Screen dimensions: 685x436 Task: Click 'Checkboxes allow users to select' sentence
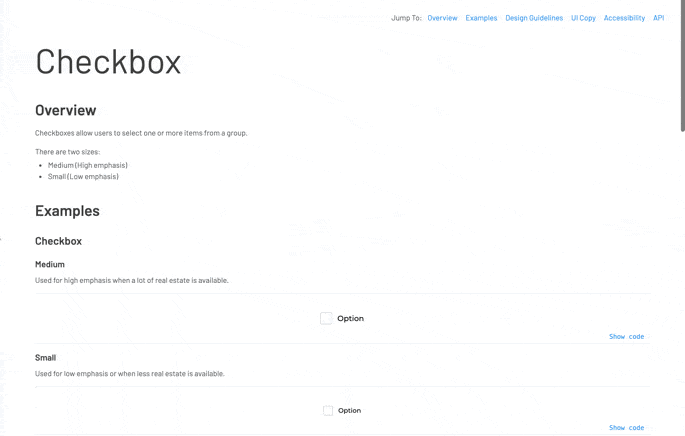coord(141,133)
